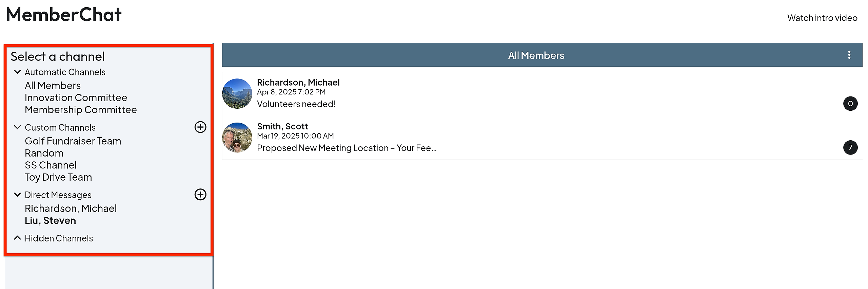Select the Membership Committee channel

tap(81, 110)
